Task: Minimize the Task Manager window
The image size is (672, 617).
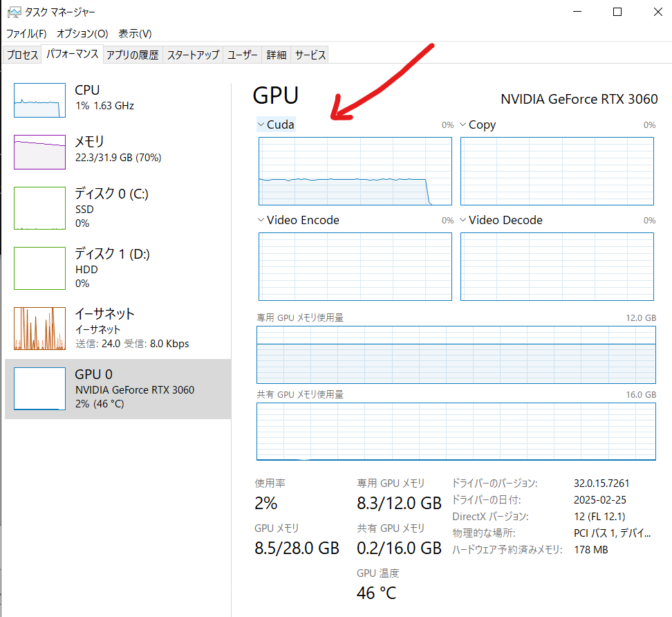Action: [x=577, y=12]
